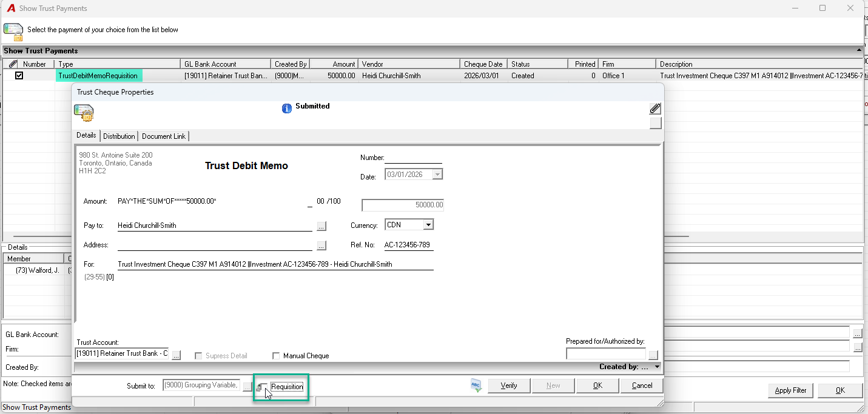Click the Requisition printer icon

[261, 387]
